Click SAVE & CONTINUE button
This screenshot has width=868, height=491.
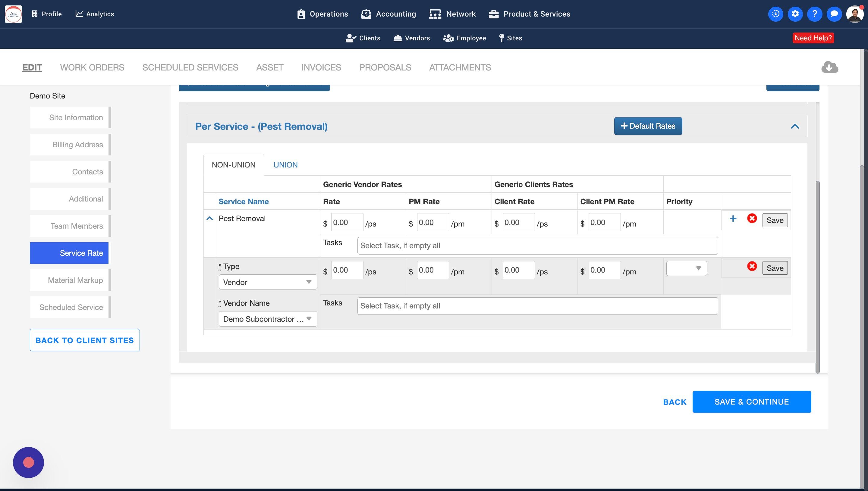pyautogui.click(x=751, y=402)
